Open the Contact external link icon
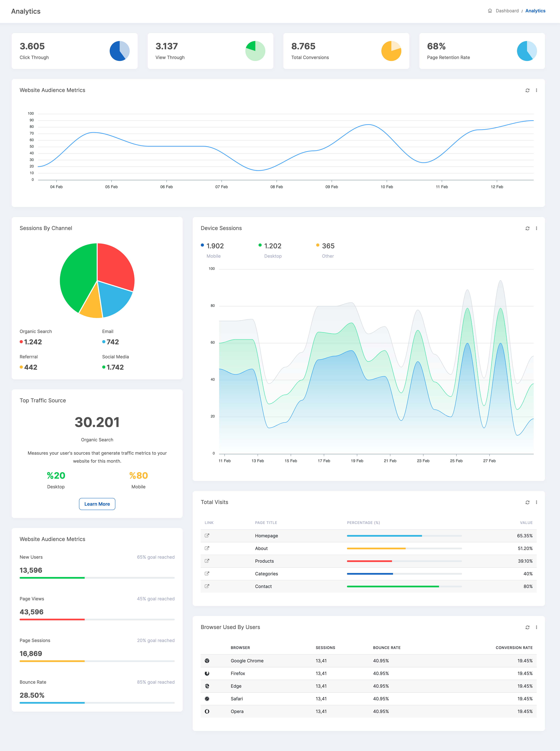This screenshot has width=560, height=751. point(207,586)
